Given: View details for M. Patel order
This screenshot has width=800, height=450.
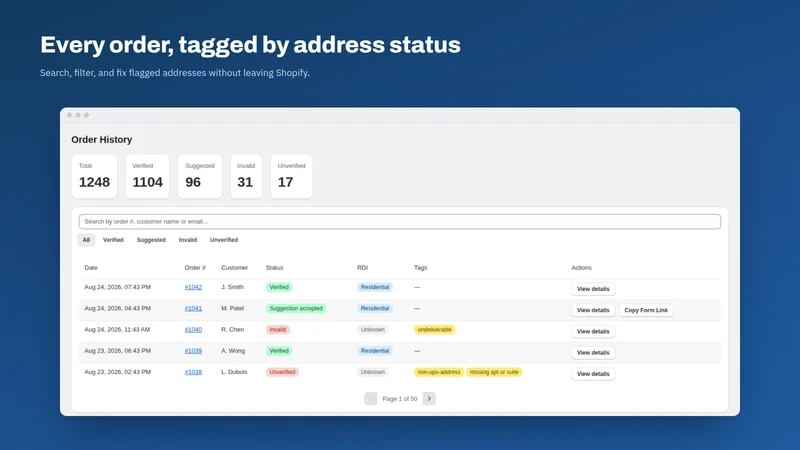Looking at the screenshot, I should (x=593, y=310).
